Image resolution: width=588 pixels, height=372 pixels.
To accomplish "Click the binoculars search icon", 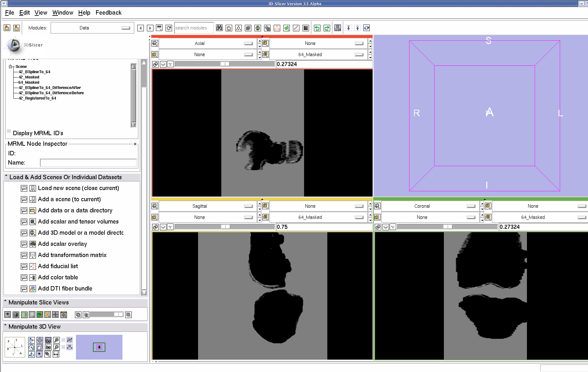I will point(219,28).
